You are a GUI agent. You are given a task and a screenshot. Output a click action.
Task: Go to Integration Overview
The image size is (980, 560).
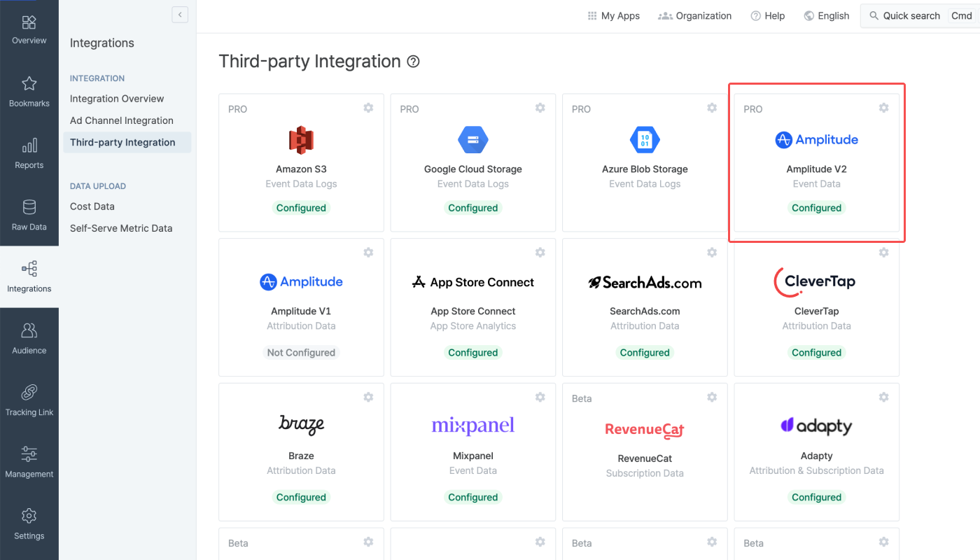pyautogui.click(x=117, y=99)
